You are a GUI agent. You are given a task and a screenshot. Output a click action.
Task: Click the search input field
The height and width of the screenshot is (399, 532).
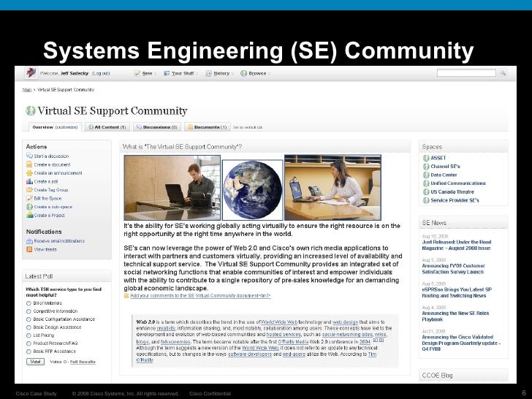tap(466, 72)
